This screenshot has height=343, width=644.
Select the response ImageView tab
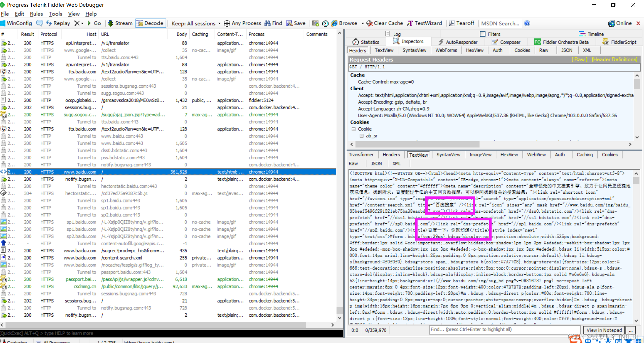(480, 155)
